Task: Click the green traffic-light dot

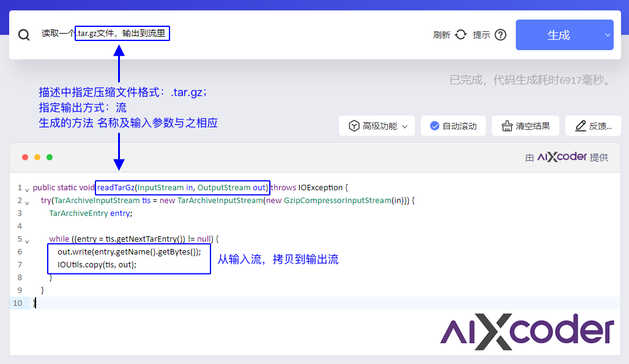Action: pos(49,157)
